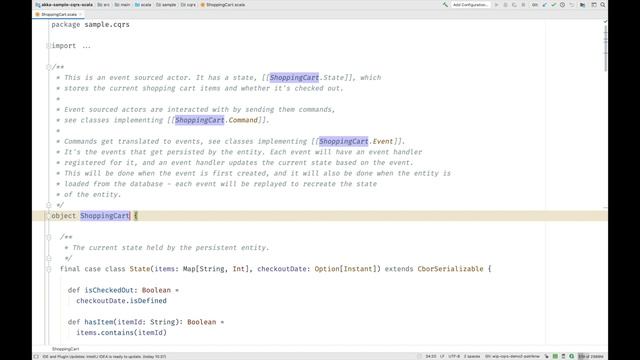Click the inspection status checkmark top-right

pos(605,22)
